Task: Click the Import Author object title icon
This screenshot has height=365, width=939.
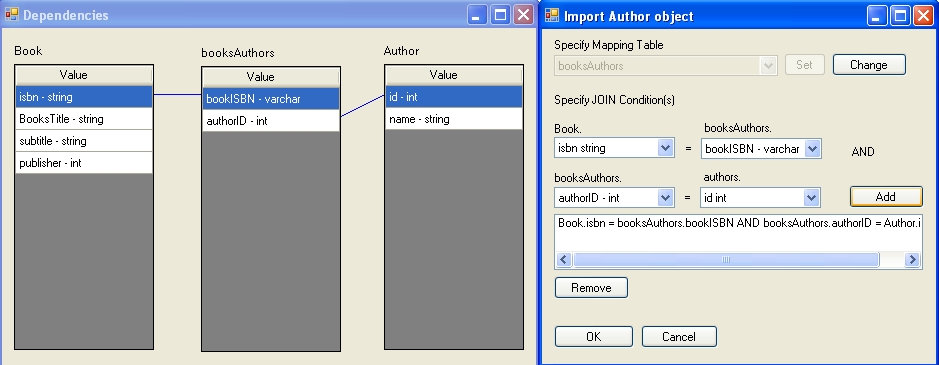Action: pos(552,16)
